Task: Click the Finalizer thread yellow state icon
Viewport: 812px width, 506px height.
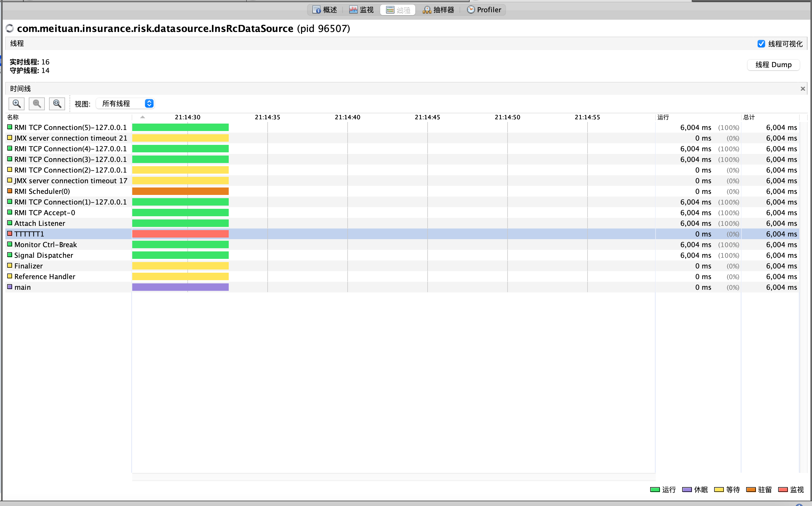Action: (x=10, y=265)
